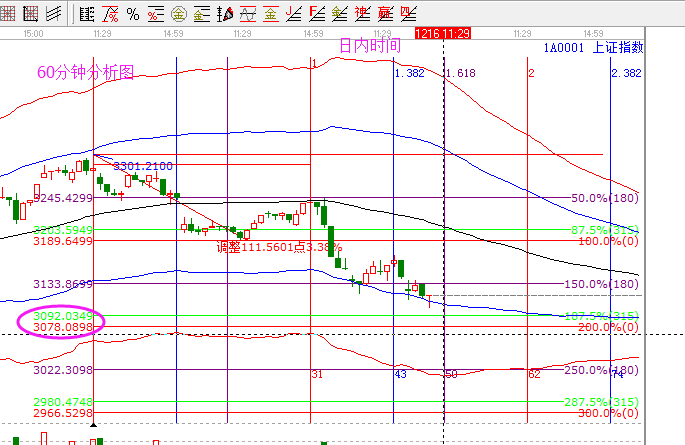Viewport: 685px width, 445px height.
Task: Click the 3203.5949 green level label
Action: click(x=63, y=230)
